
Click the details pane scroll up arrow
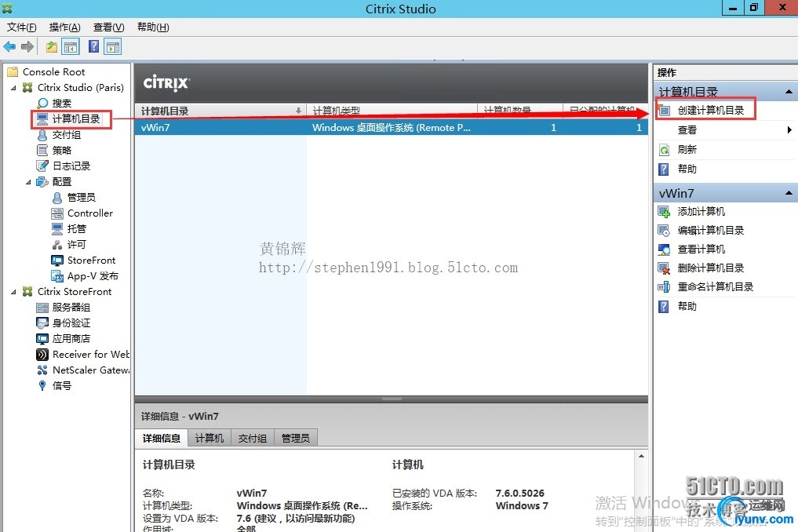tap(641, 456)
